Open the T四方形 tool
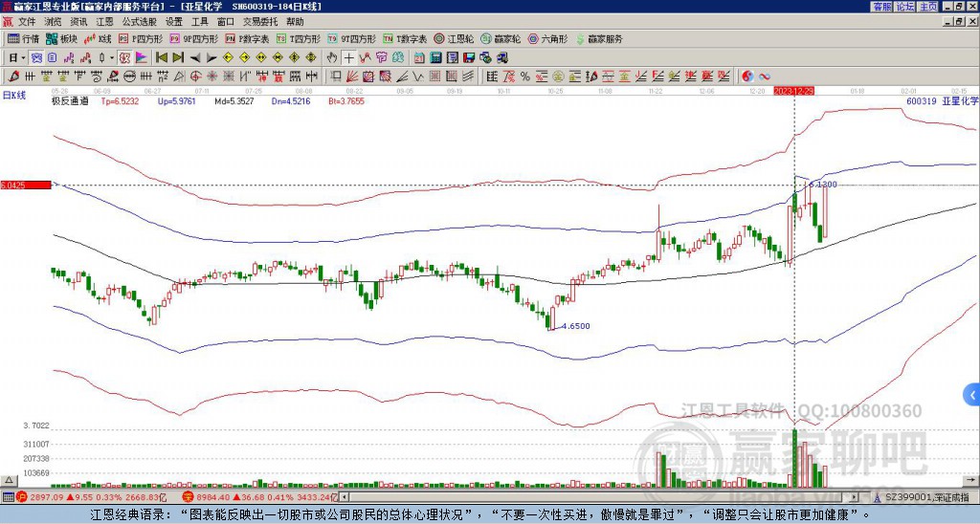Viewport: 980px width, 524px height. (x=299, y=38)
